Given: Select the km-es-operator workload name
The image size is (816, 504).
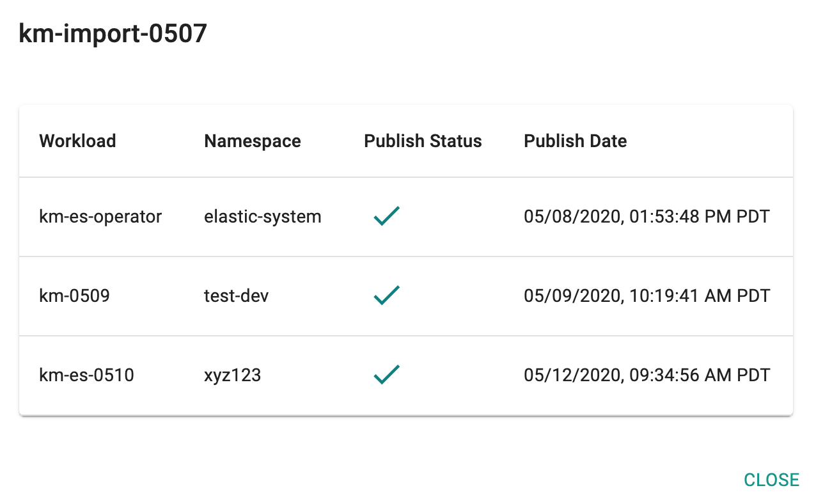Looking at the screenshot, I should pos(100,217).
